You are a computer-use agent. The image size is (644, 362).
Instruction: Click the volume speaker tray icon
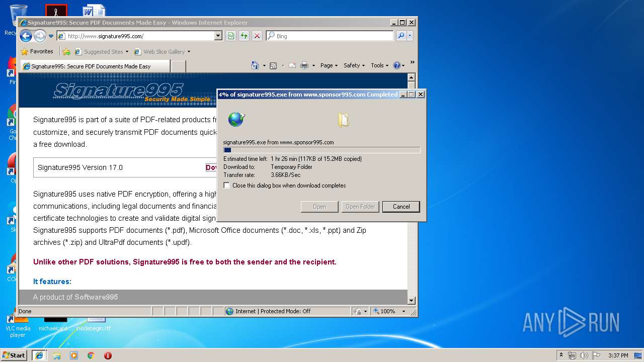(x=584, y=355)
